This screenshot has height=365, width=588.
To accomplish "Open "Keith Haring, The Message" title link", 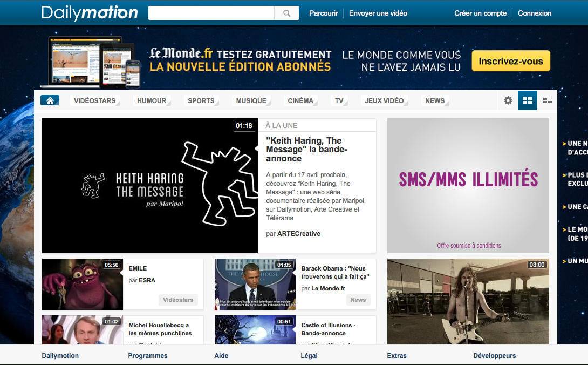I will [306, 150].
